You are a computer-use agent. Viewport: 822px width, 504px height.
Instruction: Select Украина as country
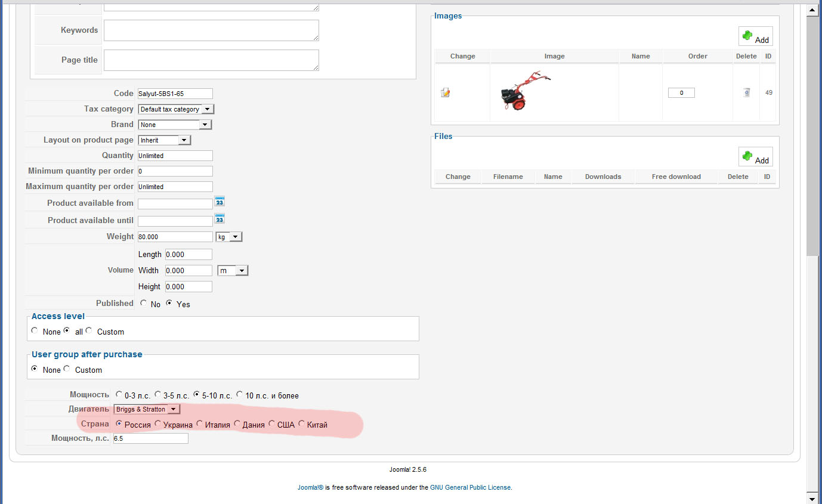(157, 423)
